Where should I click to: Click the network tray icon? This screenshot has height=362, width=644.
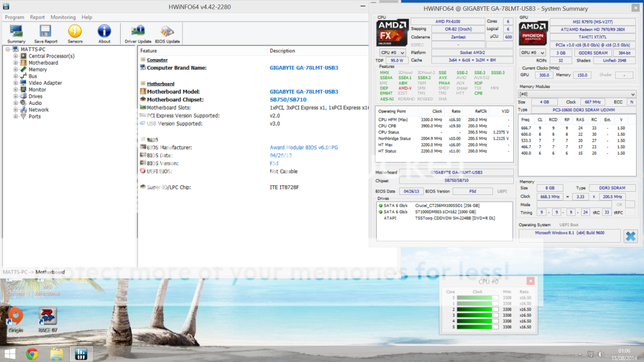pos(591,354)
